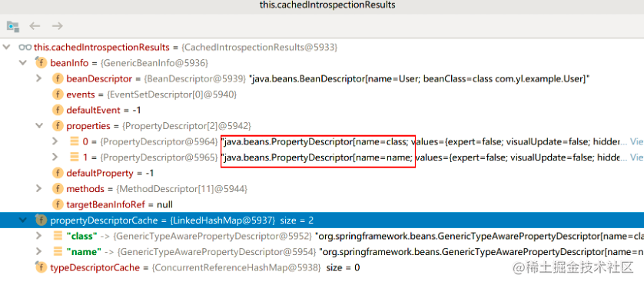Click the BeanDescriptor[name=User...] string value
Viewport: 644px width, 285px height.
[x=420, y=79]
